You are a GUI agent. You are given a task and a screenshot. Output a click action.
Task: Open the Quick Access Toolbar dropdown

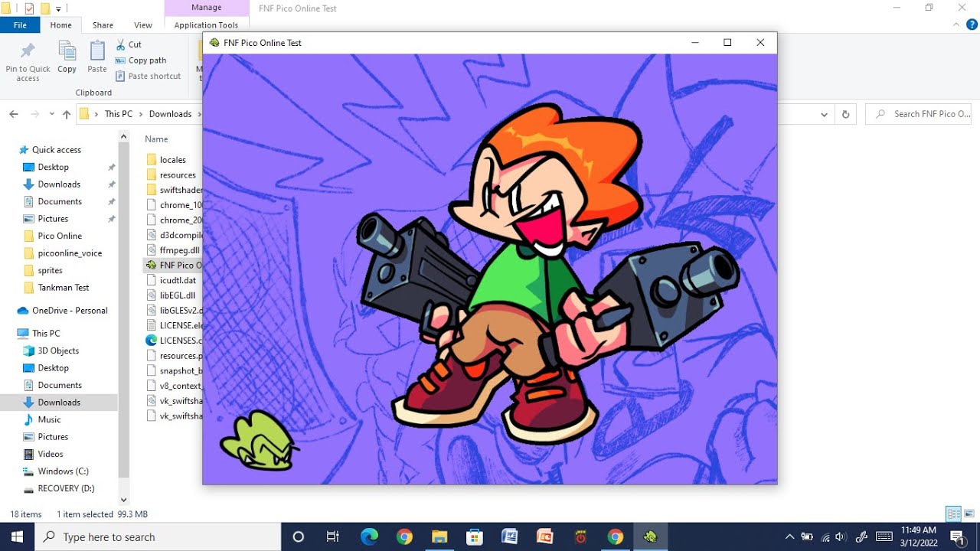[58, 8]
